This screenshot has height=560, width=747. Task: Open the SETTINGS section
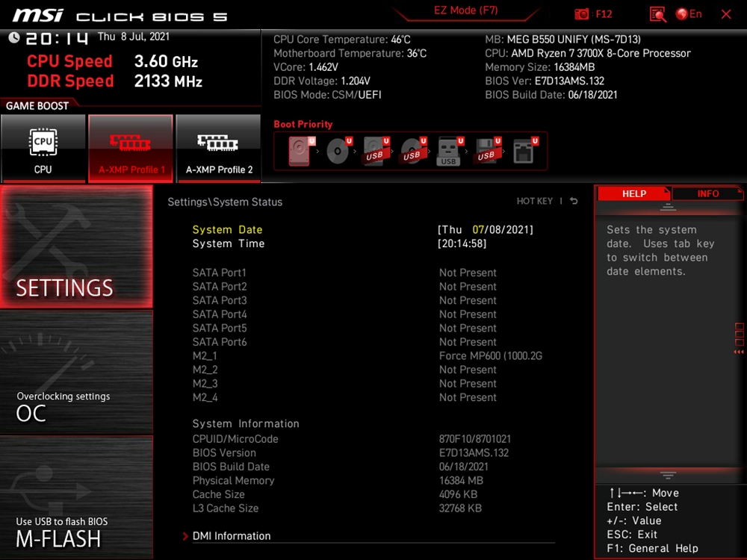click(x=77, y=246)
